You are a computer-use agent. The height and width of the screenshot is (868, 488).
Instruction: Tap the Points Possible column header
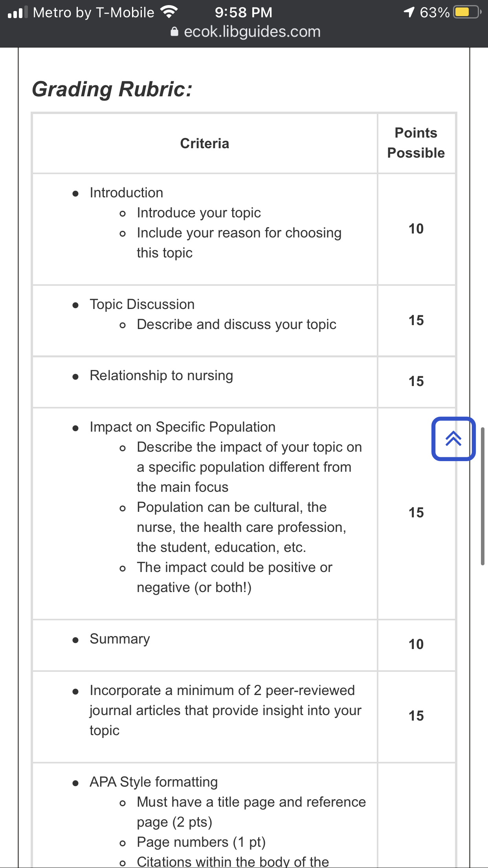pos(416,143)
